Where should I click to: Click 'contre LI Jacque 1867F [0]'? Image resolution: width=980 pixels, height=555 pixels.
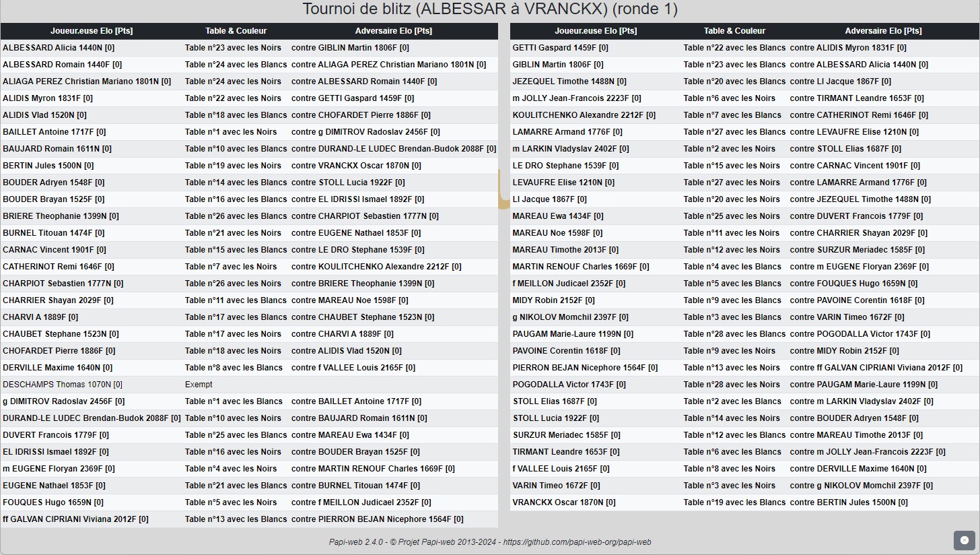(841, 81)
